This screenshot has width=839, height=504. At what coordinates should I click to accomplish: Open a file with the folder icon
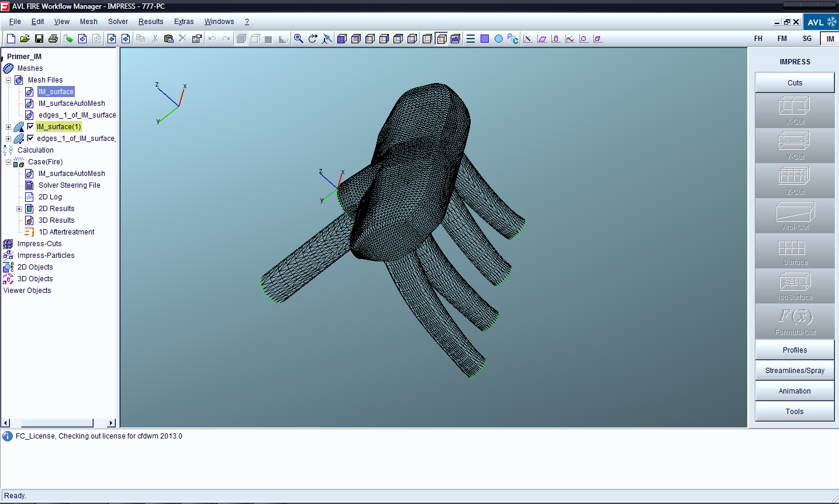click(25, 39)
